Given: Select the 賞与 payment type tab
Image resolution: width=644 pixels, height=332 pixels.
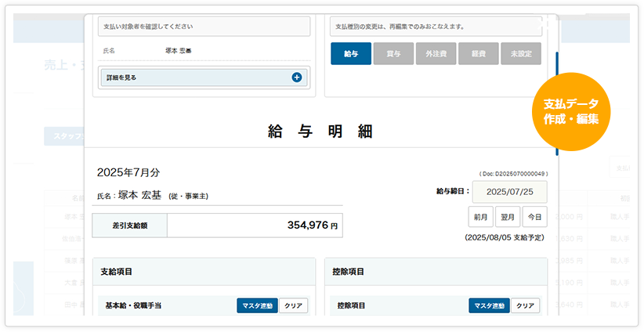Looking at the screenshot, I should pyautogui.click(x=393, y=54).
